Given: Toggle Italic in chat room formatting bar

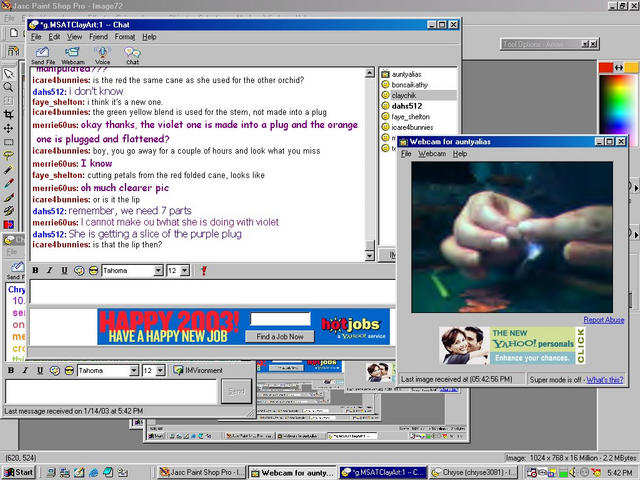Looking at the screenshot, I should tap(50, 270).
